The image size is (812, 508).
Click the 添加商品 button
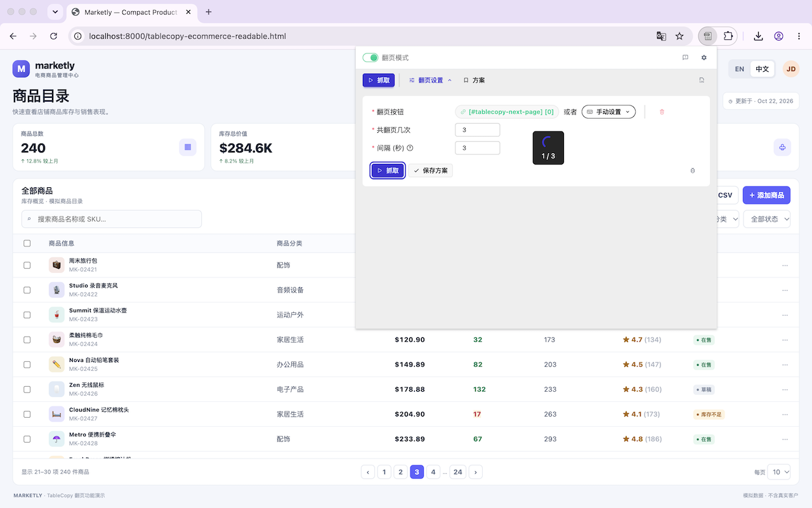point(766,196)
